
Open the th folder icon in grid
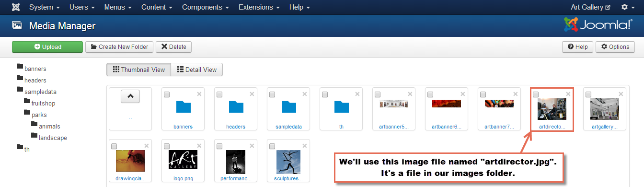[341, 107]
